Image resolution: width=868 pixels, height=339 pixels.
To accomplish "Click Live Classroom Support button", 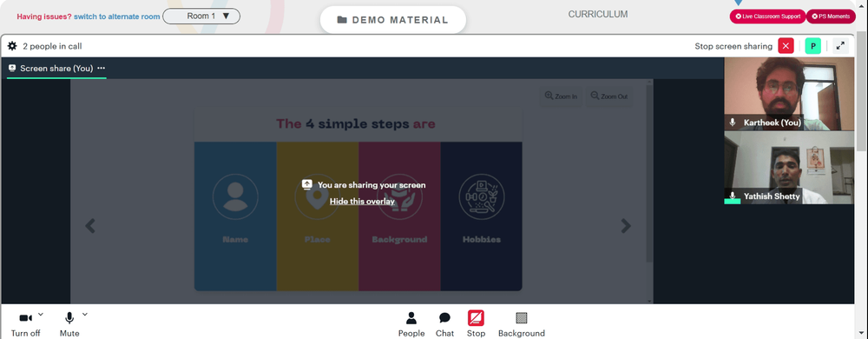I will click(x=768, y=17).
